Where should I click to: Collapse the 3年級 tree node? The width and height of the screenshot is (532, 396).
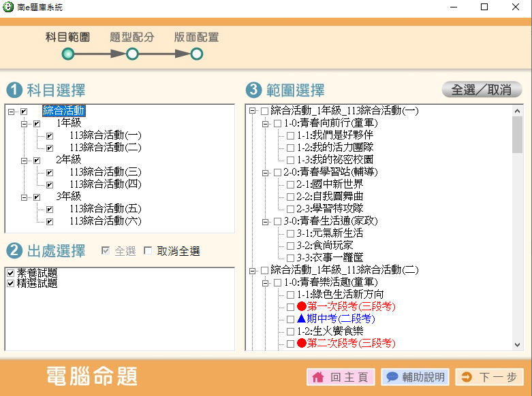(x=24, y=197)
